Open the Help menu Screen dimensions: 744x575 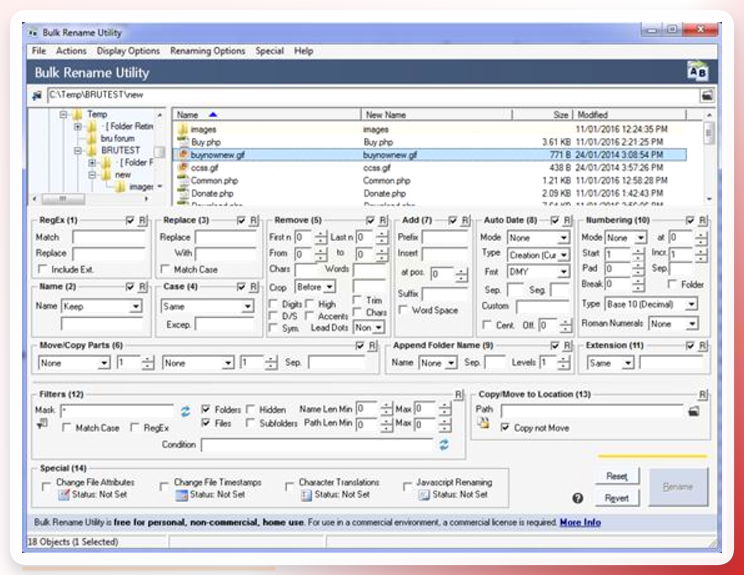(304, 51)
